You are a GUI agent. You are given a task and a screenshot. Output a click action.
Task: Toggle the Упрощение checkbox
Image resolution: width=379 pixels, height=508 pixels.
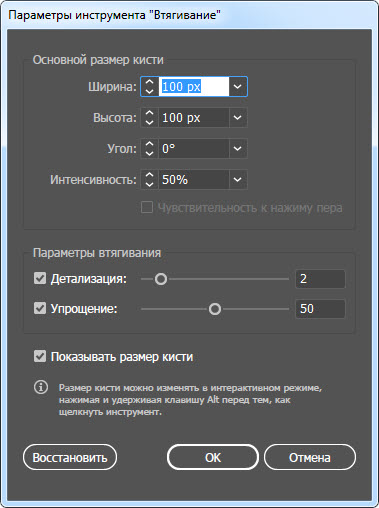point(40,308)
